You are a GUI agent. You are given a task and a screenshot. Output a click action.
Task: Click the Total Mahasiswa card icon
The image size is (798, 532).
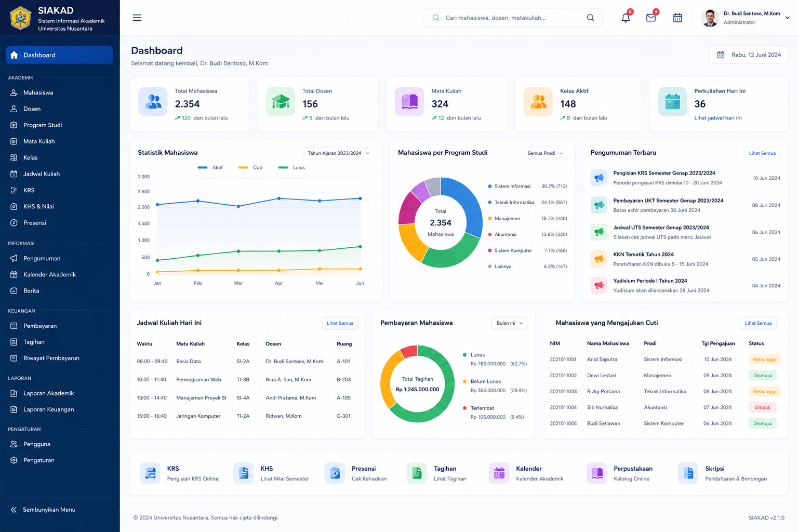click(153, 101)
